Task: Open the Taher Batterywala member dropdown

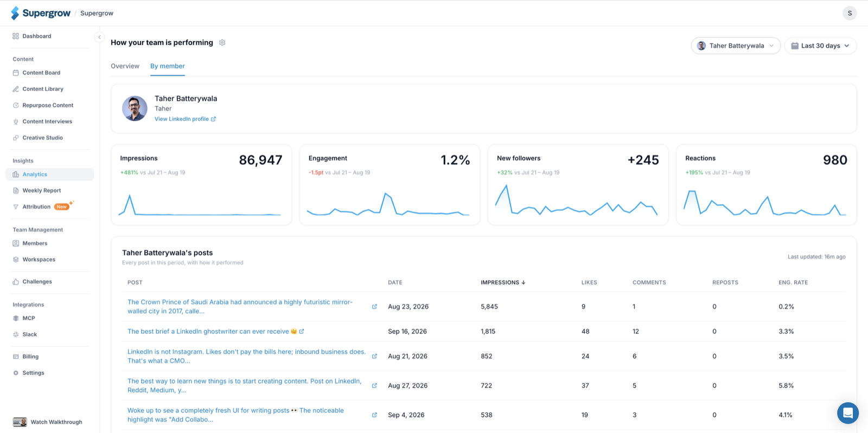Action: 736,46
